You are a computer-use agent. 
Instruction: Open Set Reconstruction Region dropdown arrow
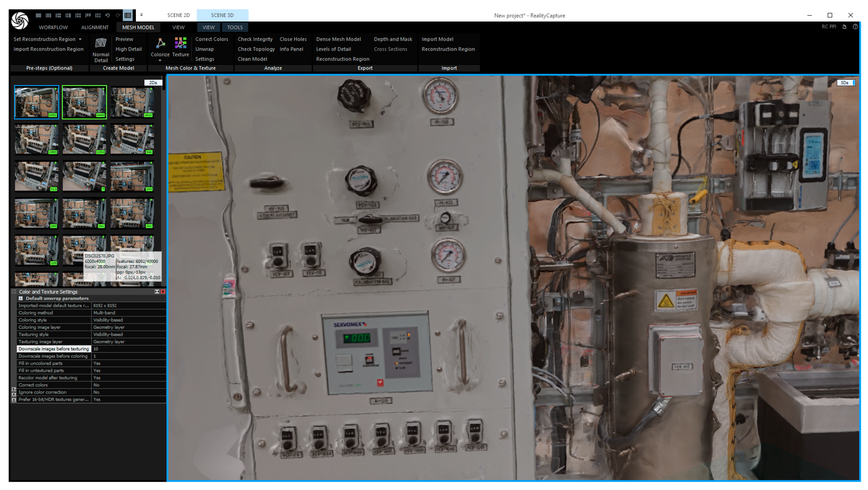pos(80,39)
